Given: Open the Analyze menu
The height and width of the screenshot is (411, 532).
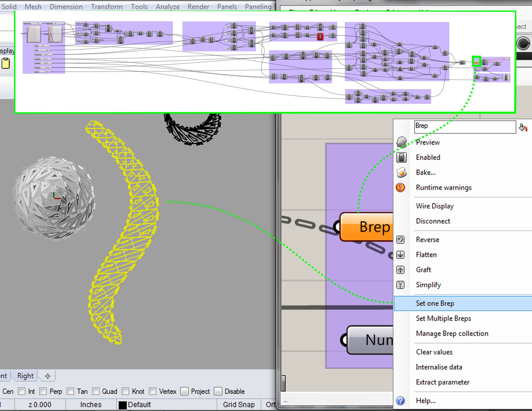Looking at the screenshot, I should click(x=168, y=7).
